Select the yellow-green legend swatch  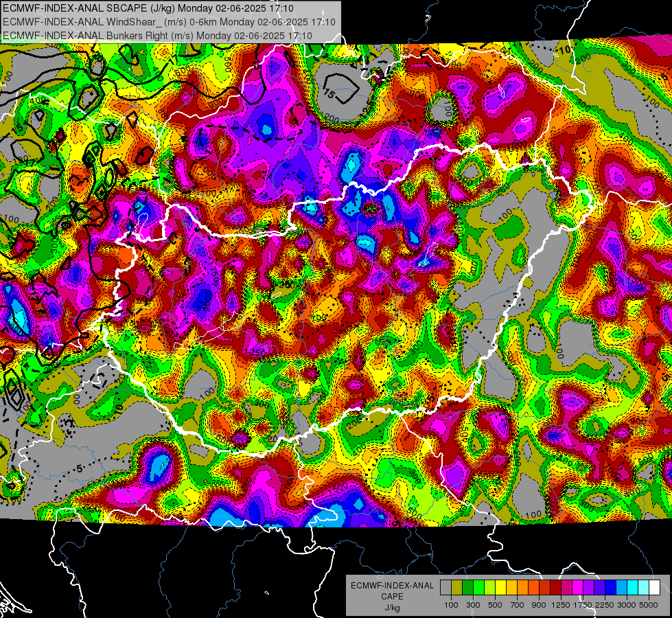[489, 587]
